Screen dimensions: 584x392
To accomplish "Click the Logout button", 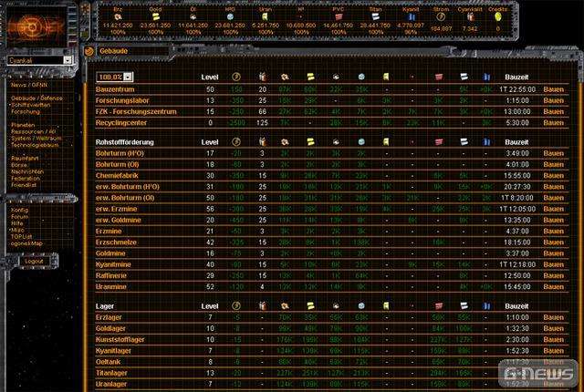I will tap(35, 261).
